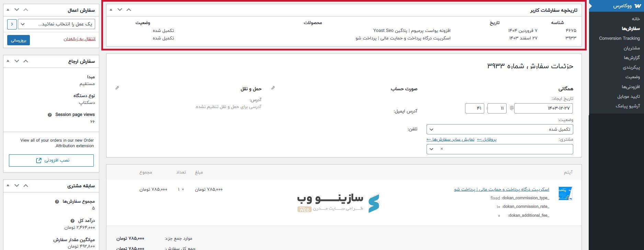The width and height of the screenshot is (644, 250).
Task: Move سفارش اعمال panel up
Action: click(x=26, y=10)
